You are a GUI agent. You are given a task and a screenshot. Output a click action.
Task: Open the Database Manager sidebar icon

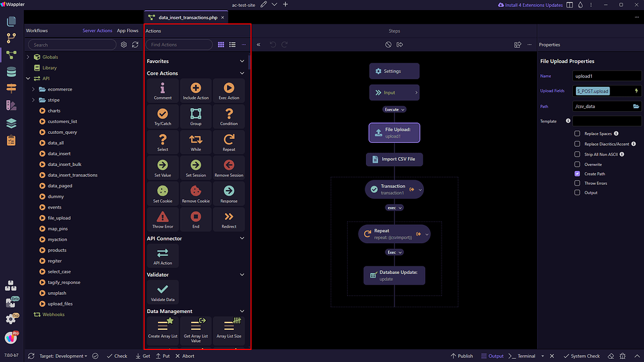[x=10, y=72]
